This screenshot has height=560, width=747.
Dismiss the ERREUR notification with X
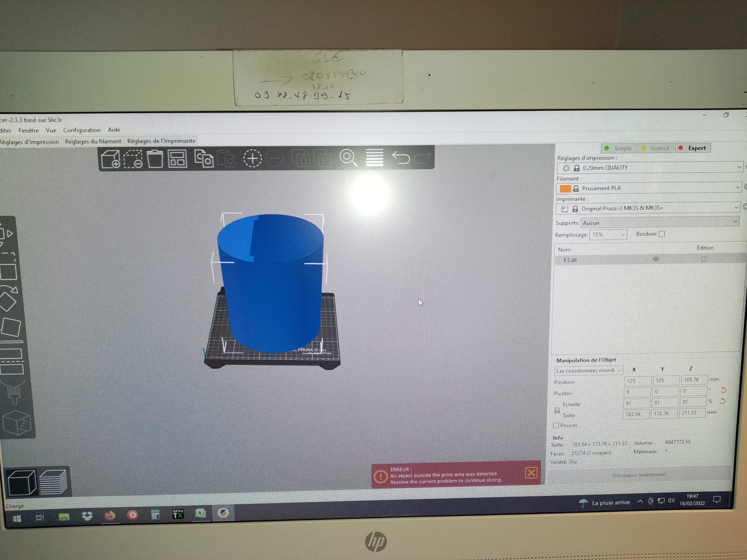(x=531, y=473)
